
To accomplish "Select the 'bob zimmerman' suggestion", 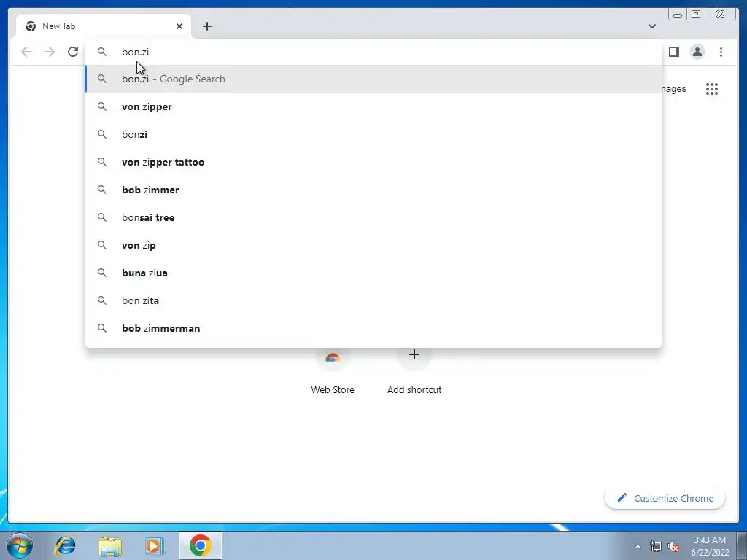I will 373,328.
